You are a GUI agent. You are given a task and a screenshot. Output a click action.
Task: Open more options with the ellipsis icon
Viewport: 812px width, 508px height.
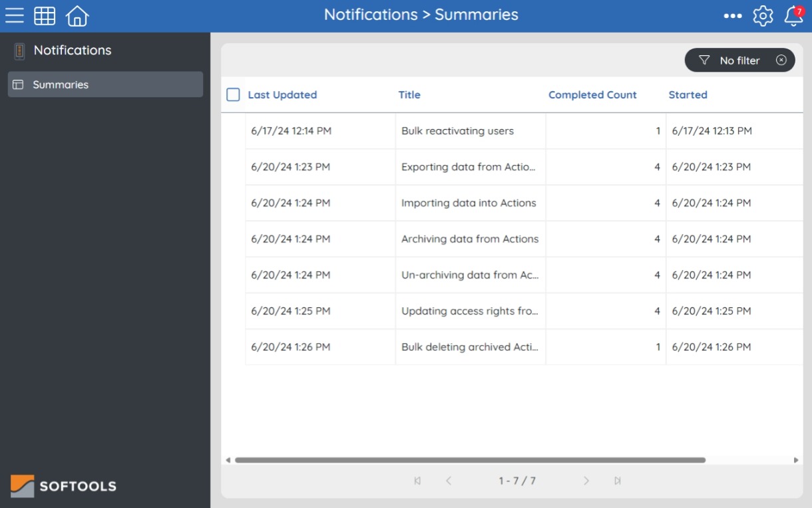732,15
